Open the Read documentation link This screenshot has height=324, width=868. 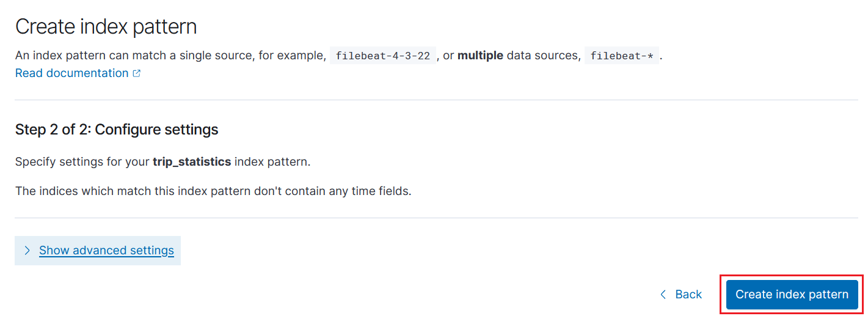point(71,73)
